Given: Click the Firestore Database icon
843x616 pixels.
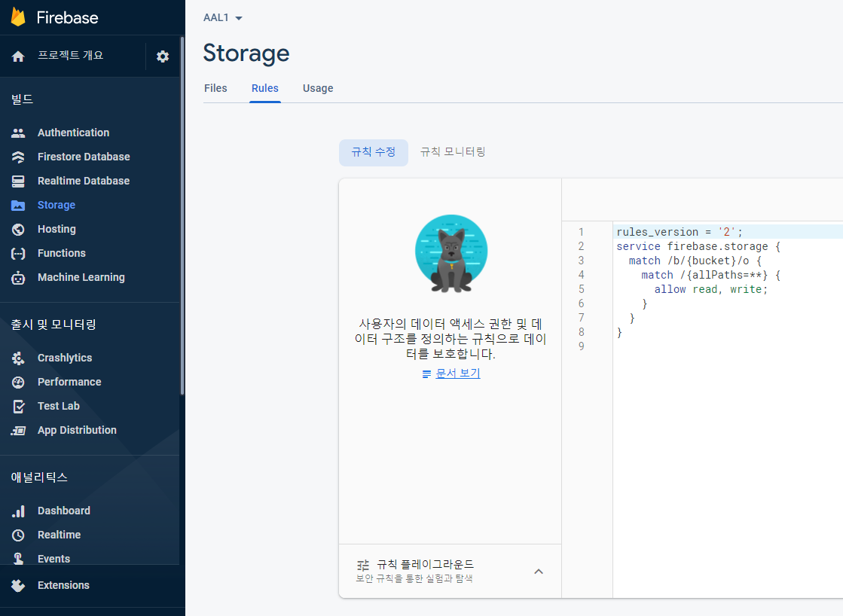Looking at the screenshot, I should 18,157.
